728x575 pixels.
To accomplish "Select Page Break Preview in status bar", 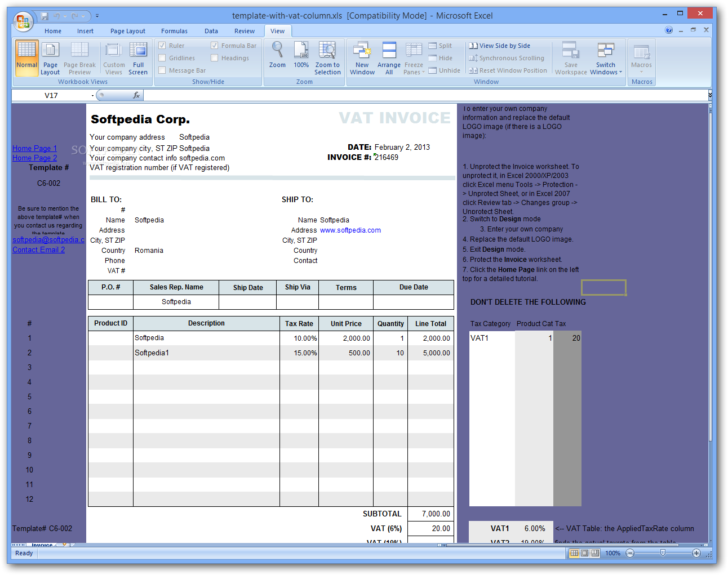I will point(595,553).
